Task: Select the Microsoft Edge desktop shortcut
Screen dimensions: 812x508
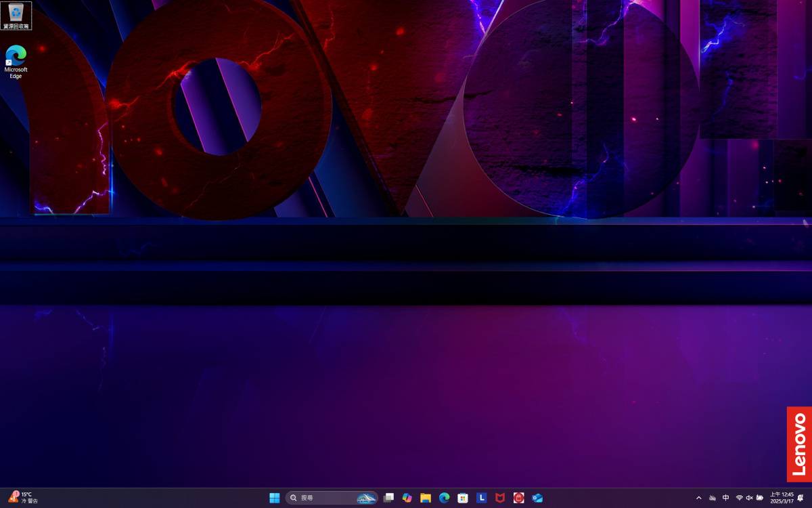Action: point(16,62)
